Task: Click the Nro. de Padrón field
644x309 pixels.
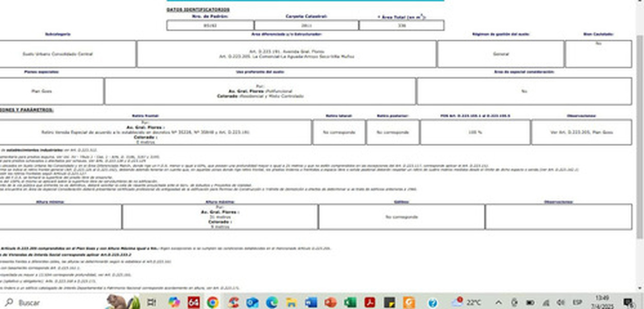Action: point(210,25)
